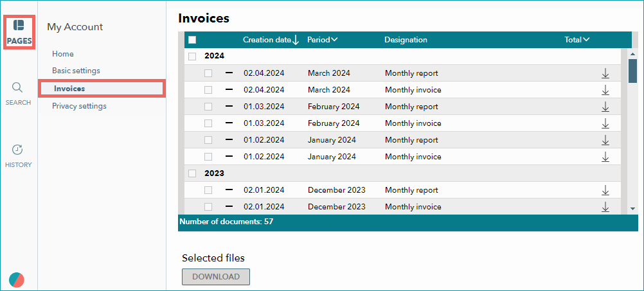
Task: Check the March 2024 Monthly report row
Action: [208, 73]
